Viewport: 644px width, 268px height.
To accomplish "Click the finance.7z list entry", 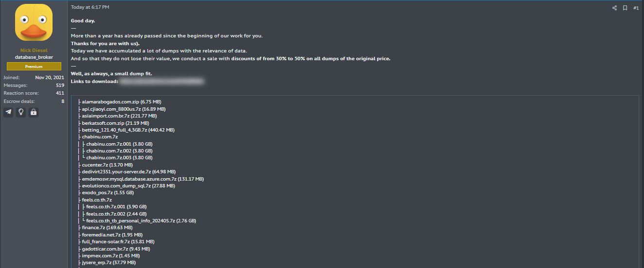I will tap(107, 227).
